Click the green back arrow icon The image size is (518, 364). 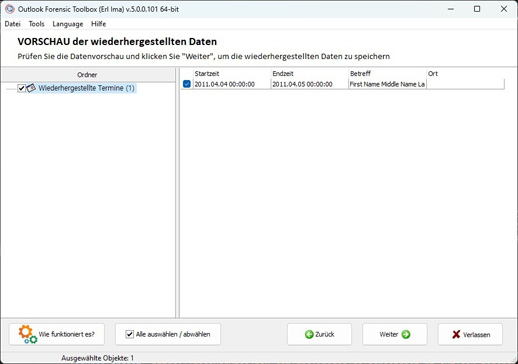309,334
